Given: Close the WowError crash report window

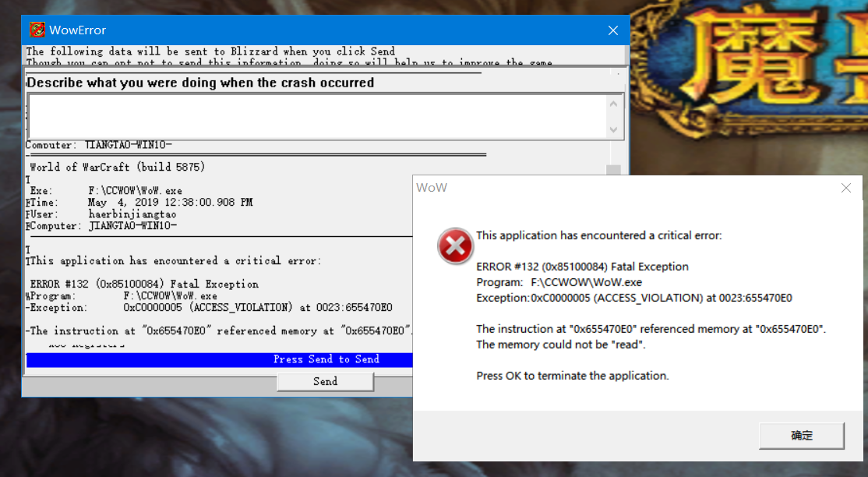Looking at the screenshot, I should point(613,30).
